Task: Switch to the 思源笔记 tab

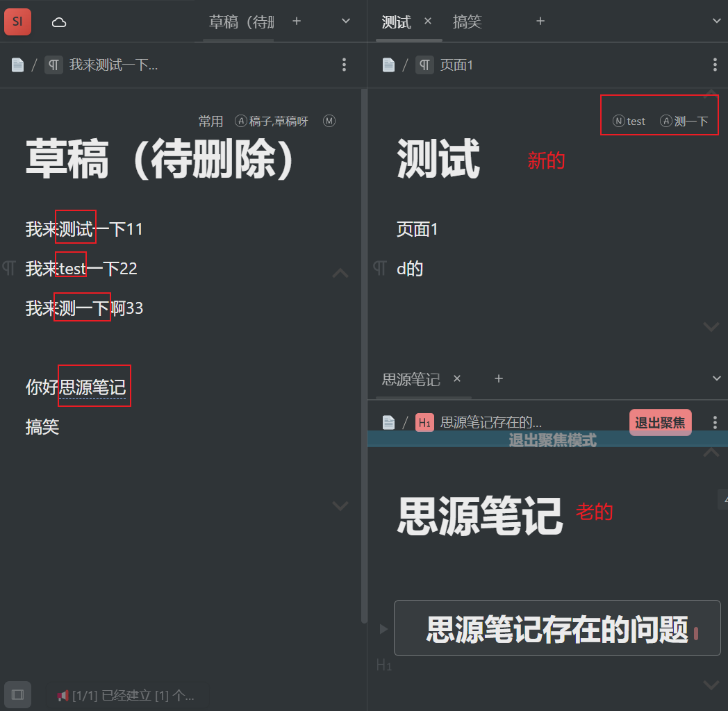Action: [x=411, y=379]
